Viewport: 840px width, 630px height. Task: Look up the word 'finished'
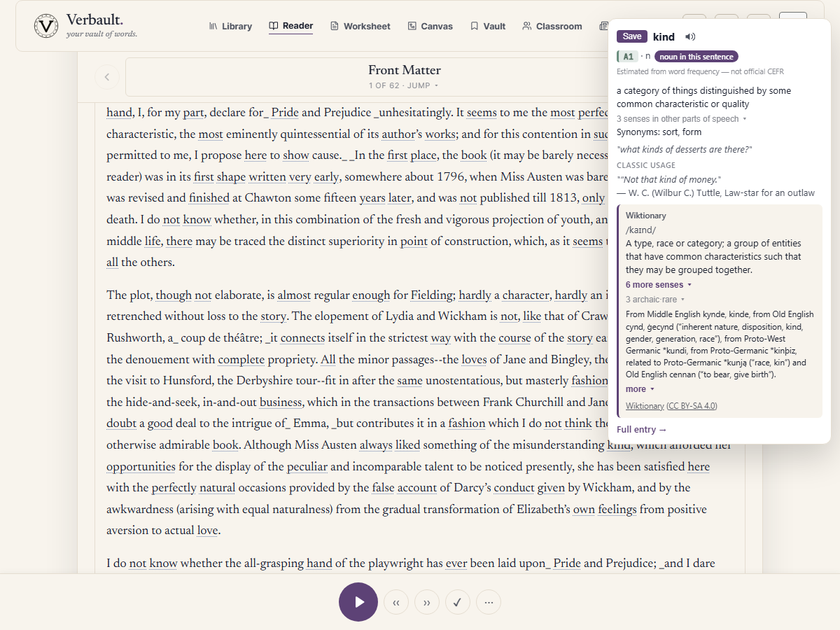coord(209,198)
